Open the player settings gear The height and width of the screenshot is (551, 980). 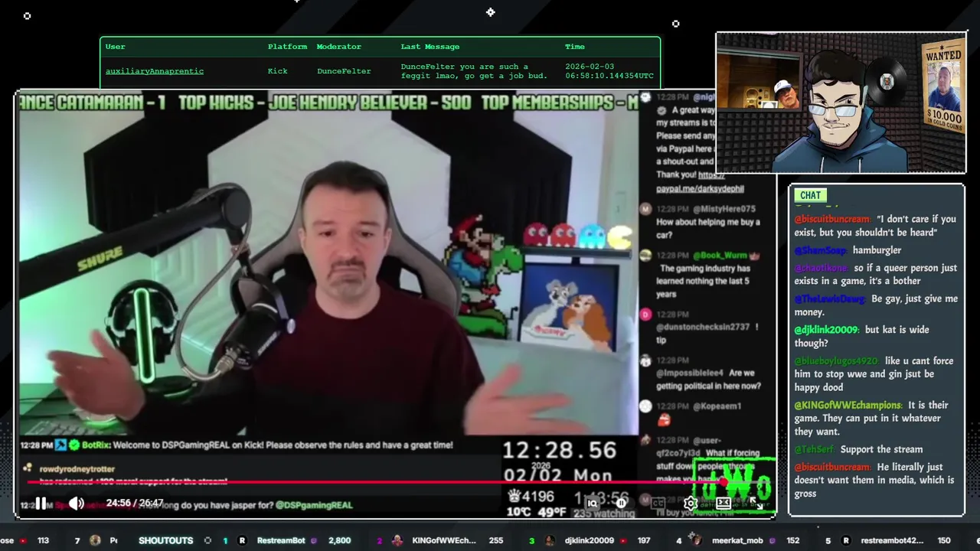pyautogui.click(x=691, y=503)
